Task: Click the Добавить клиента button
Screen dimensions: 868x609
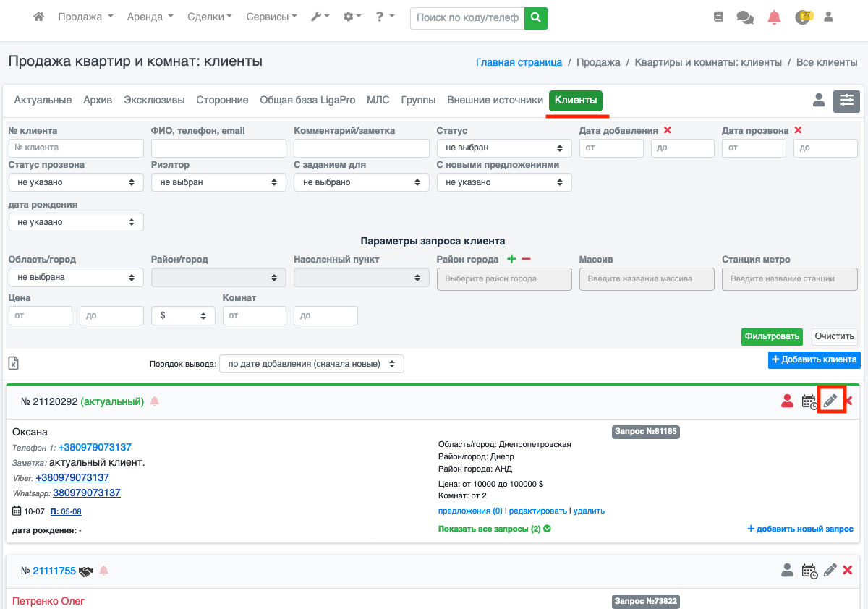Action: pyautogui.click(x=814, y=359)
